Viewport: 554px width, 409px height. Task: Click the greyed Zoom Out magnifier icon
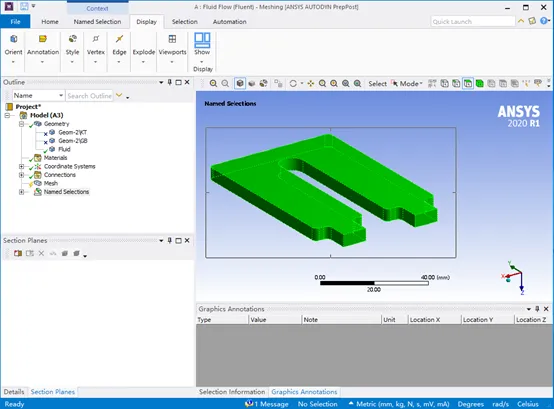[x=225, y=83]
